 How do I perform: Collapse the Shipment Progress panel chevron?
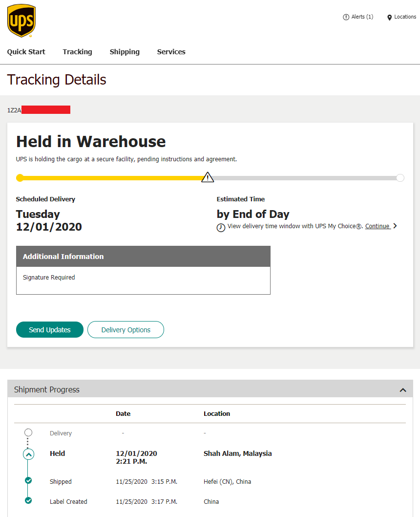pyautogui.click(x=403, y=390)
